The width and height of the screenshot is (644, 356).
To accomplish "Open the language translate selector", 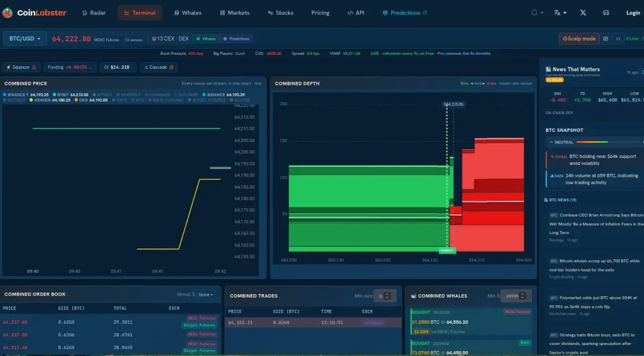I will [x=560, y=13].
